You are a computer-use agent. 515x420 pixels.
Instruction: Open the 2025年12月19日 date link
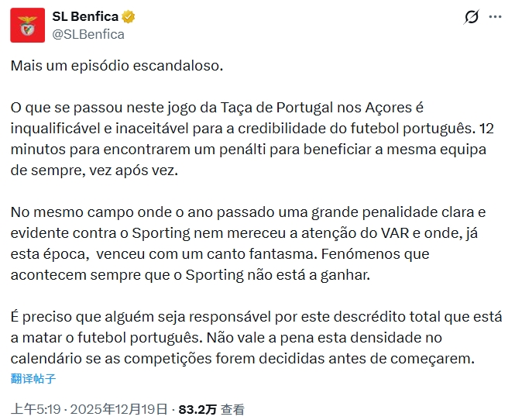point(122,409)
